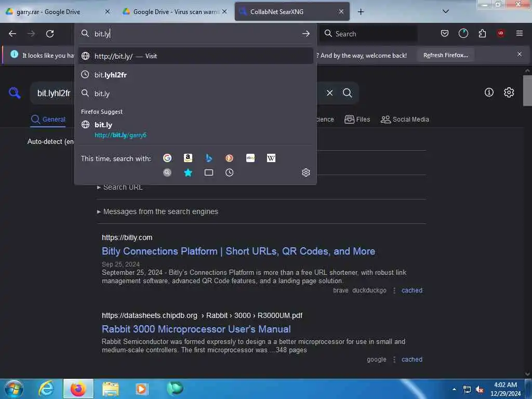
Task: Go back with the browser back arrow
Action: (x=12, y=34)
